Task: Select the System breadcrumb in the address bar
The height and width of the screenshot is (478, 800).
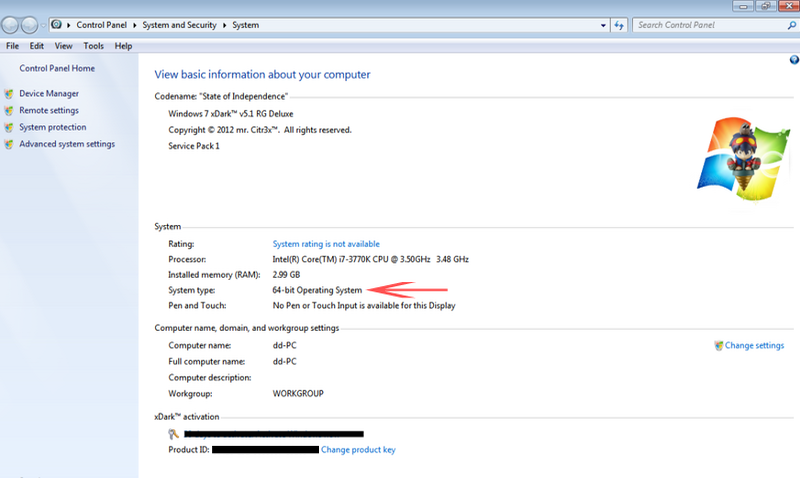Action: pos(245,25)
